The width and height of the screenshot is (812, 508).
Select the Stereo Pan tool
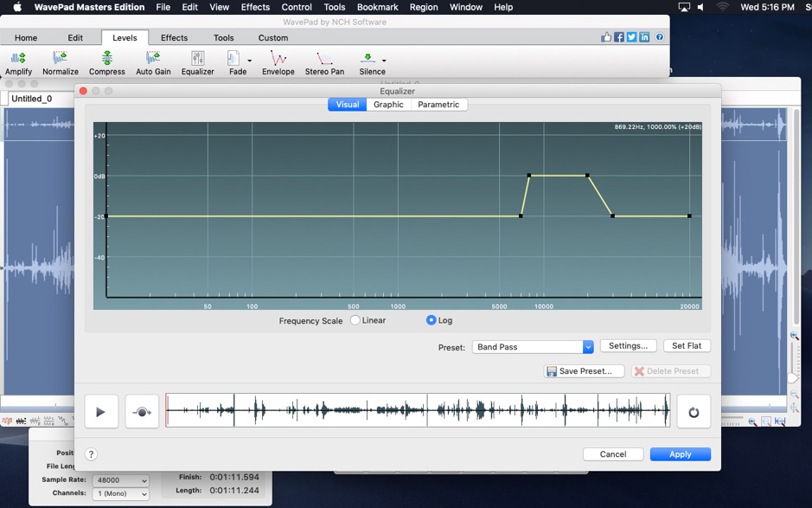[x=324, y=61]
